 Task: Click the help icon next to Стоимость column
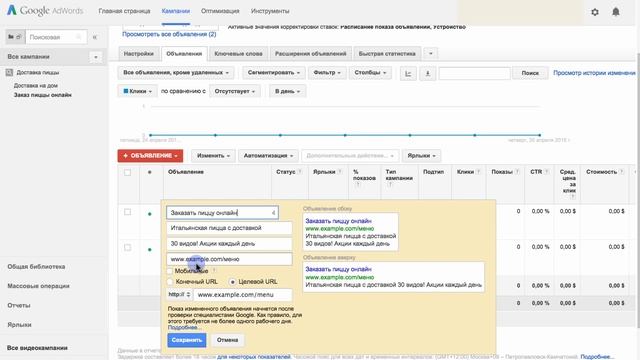pyautogui.click(x=622, y=172)
